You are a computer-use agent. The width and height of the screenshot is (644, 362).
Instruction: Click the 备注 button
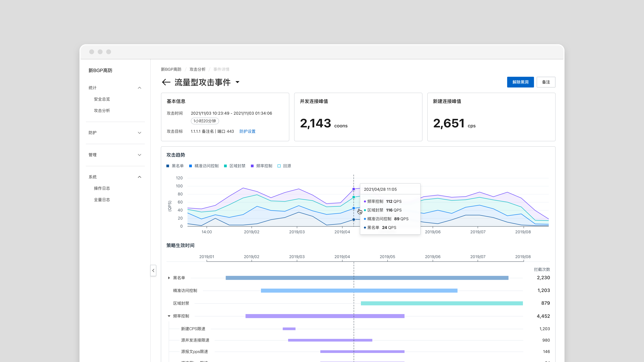pos(546,82)
